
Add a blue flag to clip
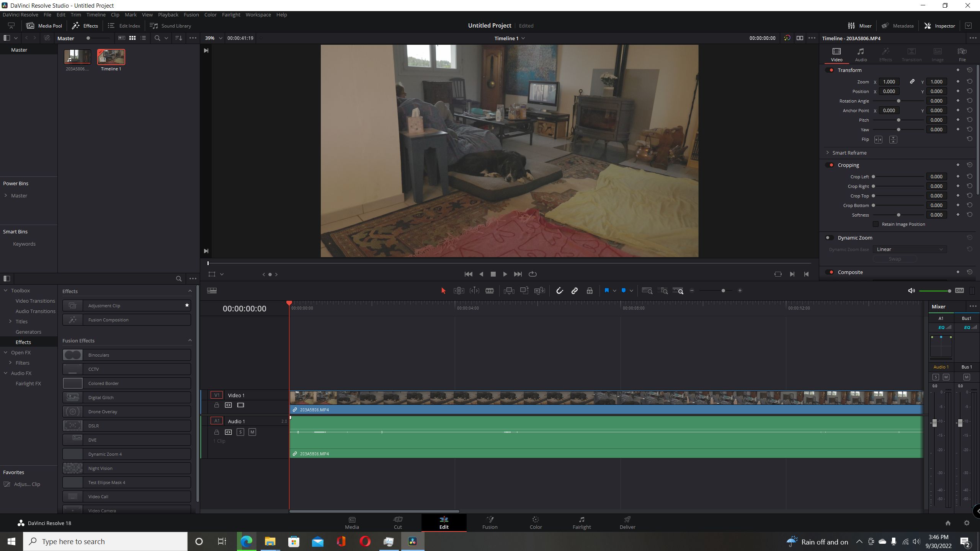coord(606,291)
